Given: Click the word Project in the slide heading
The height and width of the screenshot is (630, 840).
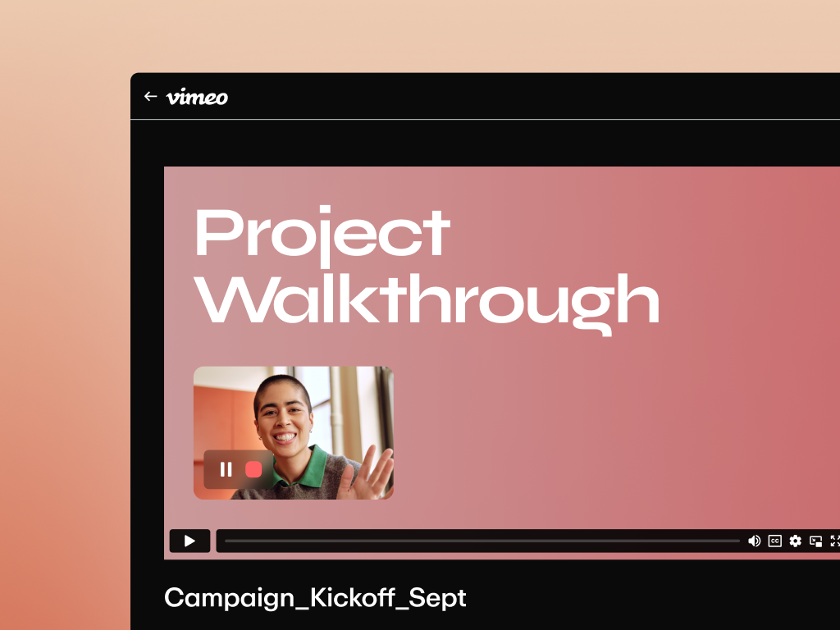Looking at the screenshot, I should click(x=322, y=235).
